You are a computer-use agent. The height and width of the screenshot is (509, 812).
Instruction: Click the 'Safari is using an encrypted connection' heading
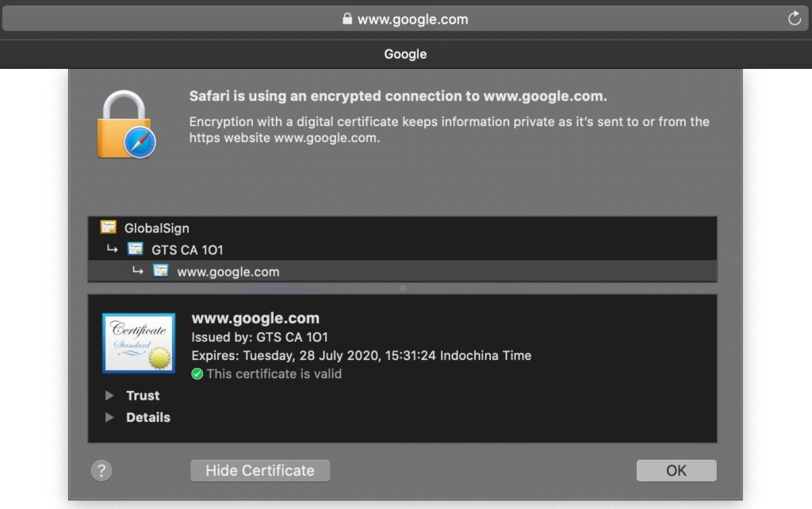tap(398, 96)
